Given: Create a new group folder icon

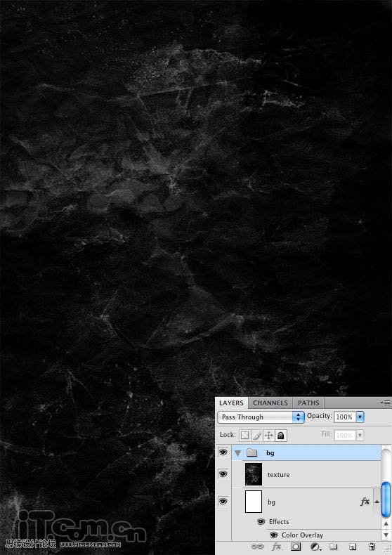Looking at the screenshot, I should 333,547.
